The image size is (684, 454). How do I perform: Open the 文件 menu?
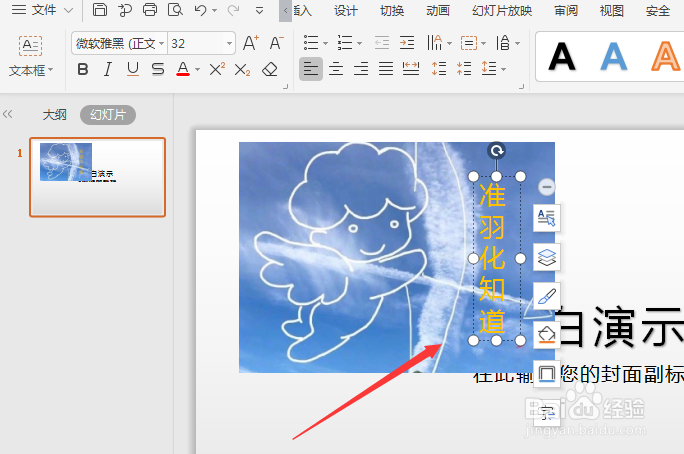pyautogui.click(x=42, y=10)
